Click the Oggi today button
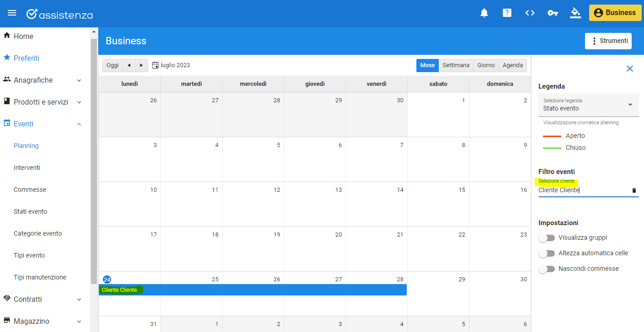644x332 pixels. tap(112, 65)
